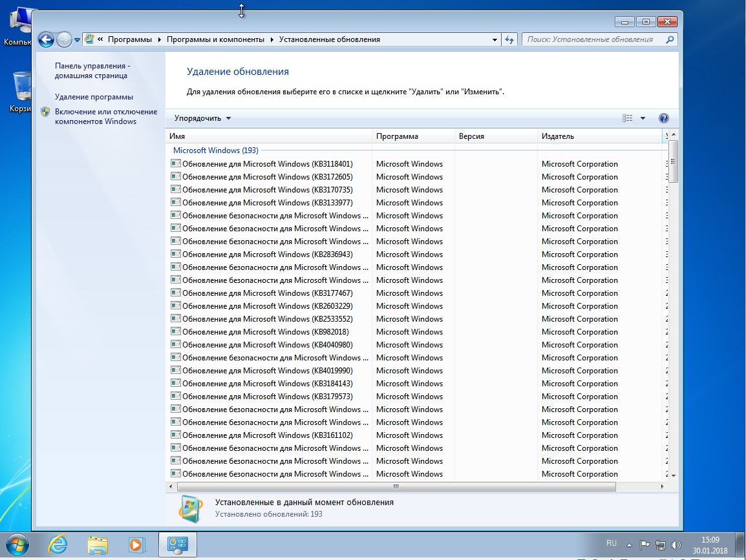Sort by the Имя column header

269,136
